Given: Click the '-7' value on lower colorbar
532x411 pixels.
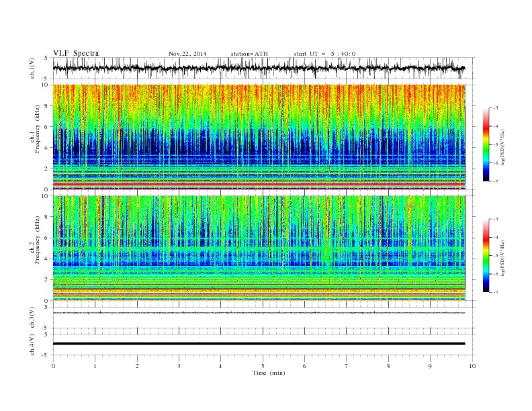Looking at the screenshot, I should pyautogui.click(x=495, y=292).
